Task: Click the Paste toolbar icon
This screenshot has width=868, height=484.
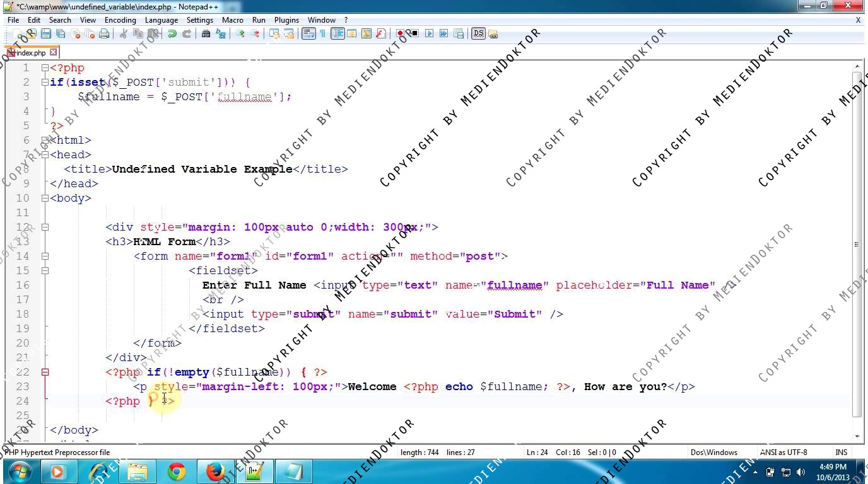Action: pos(153,33)
